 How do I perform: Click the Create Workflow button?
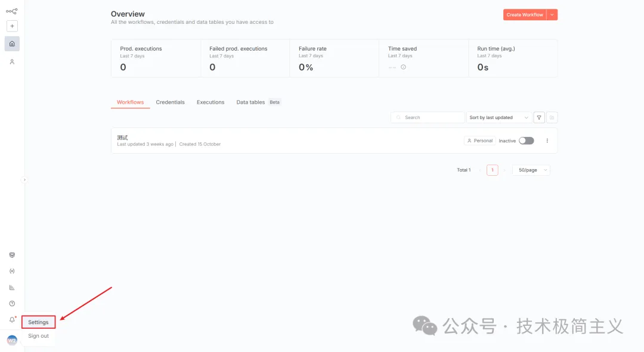(525, 15)
